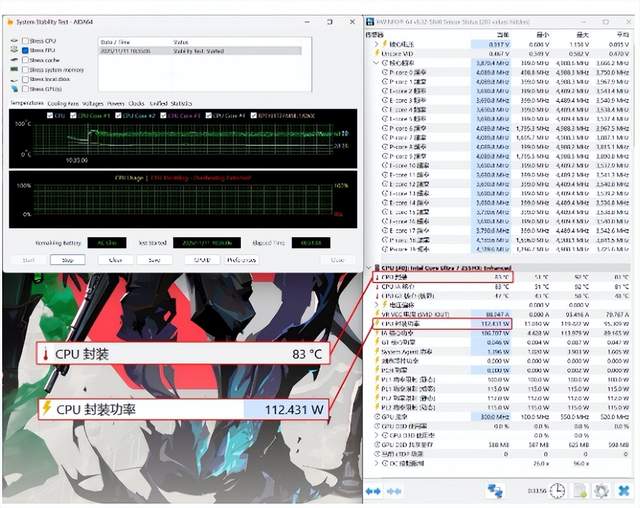Enable Stress system memory checkbox

[25, 70]
